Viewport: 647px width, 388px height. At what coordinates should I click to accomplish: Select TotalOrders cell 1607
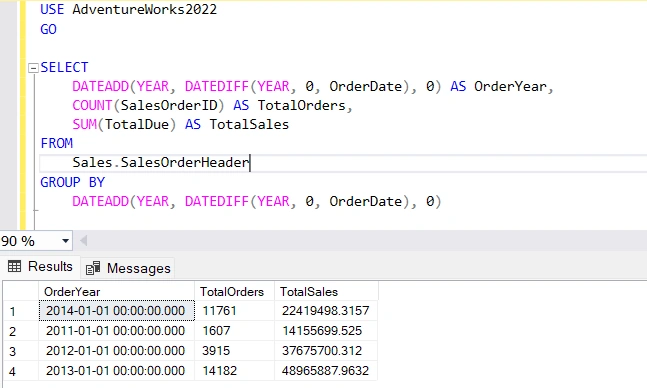click(x=234, y=331)
